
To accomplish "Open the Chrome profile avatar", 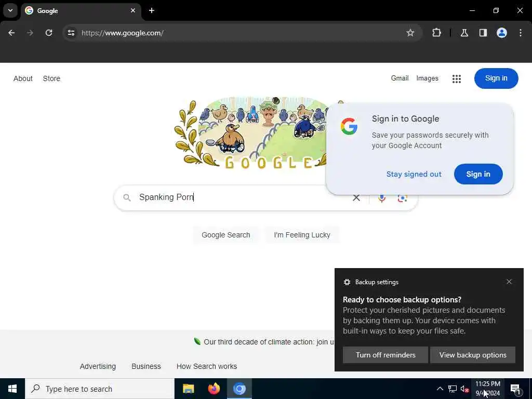I will [x=501, y=33].
